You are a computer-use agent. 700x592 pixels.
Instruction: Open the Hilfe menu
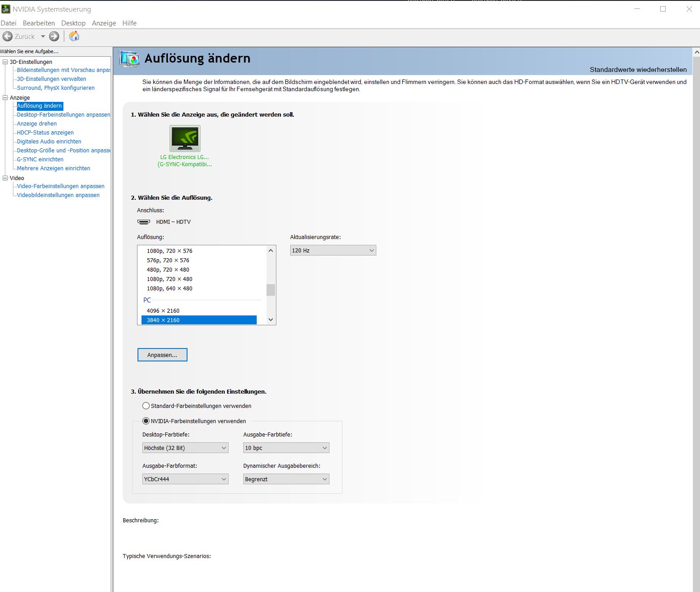129,23
